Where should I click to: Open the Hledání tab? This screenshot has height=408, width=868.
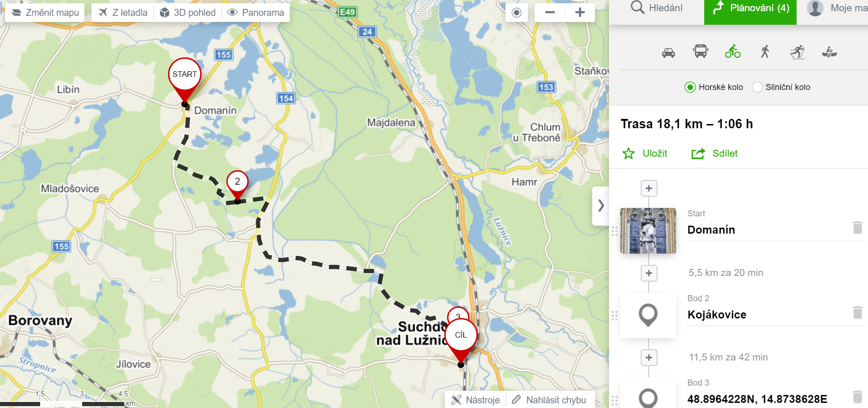(657, 8)
